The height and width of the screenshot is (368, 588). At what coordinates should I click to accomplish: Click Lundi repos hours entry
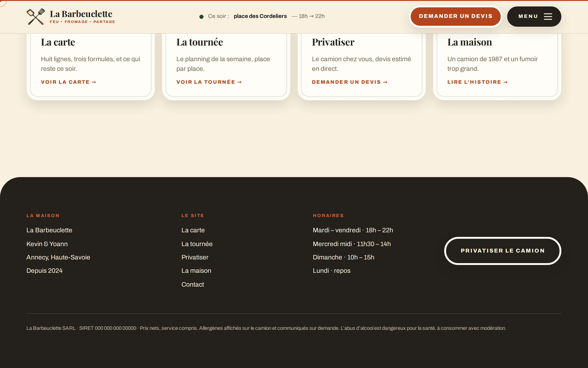click(331, 271)
